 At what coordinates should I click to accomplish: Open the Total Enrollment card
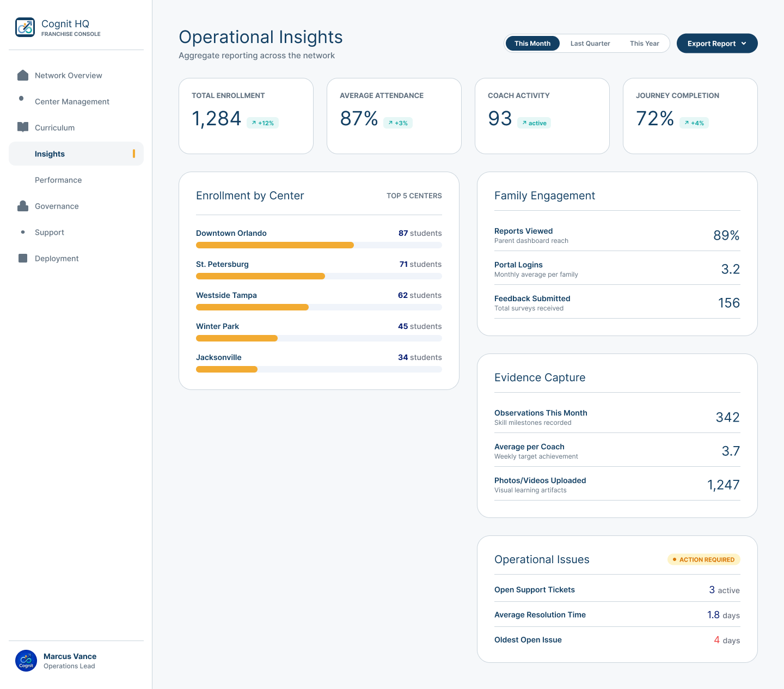click(x=246, y=116)
